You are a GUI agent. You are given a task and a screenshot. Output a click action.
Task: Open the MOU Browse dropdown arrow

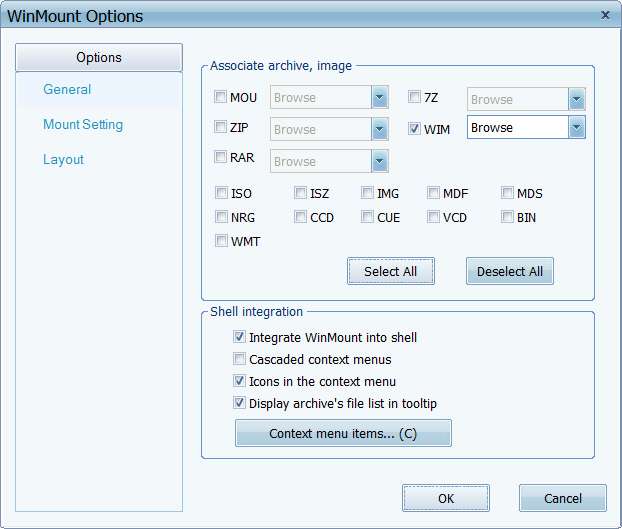pyautogui.click(x=380, y=97)
